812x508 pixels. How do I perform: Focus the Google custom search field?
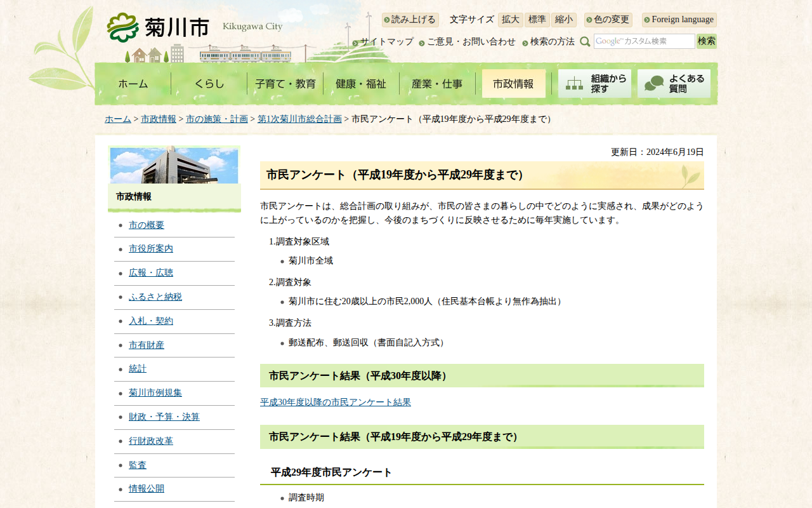(645, 41)
